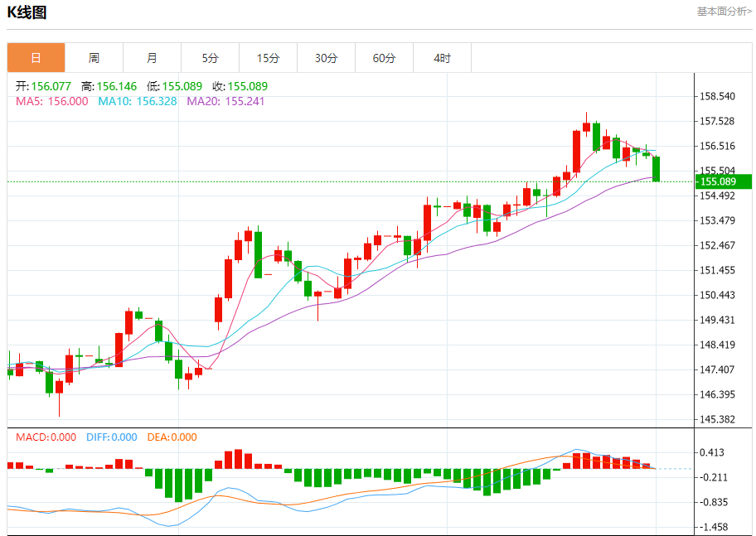Click the K线图 heading
The image size is (756, 536).
[x=27, y=12]
